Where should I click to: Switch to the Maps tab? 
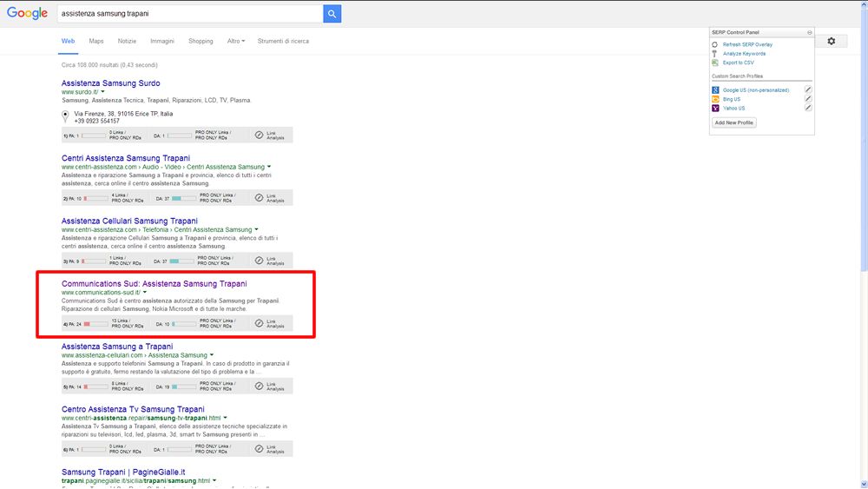coord(96,41)
